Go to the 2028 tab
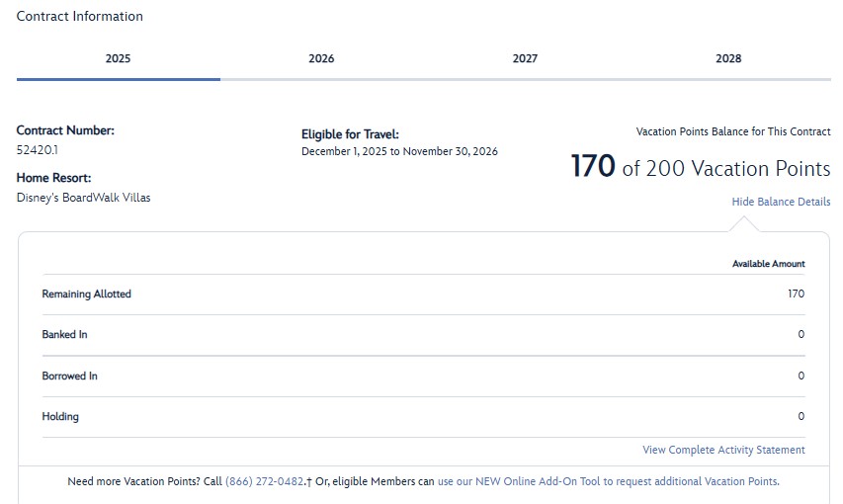Viewport: 843px width, 504px height. (x=728, y=59)
